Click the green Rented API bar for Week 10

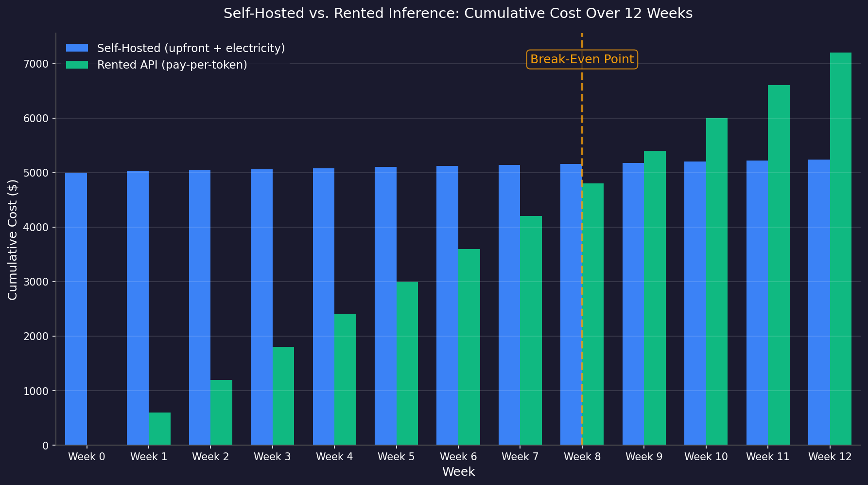(x=717, y=282)
